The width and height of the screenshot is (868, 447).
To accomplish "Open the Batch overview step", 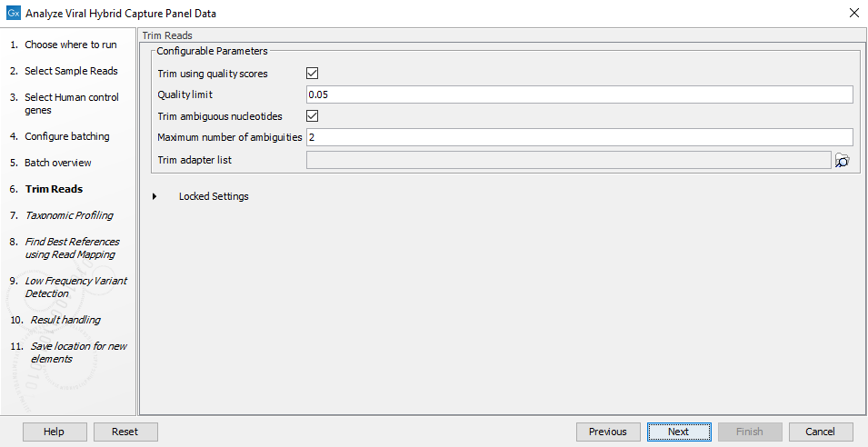I will [x=57, y=163].
